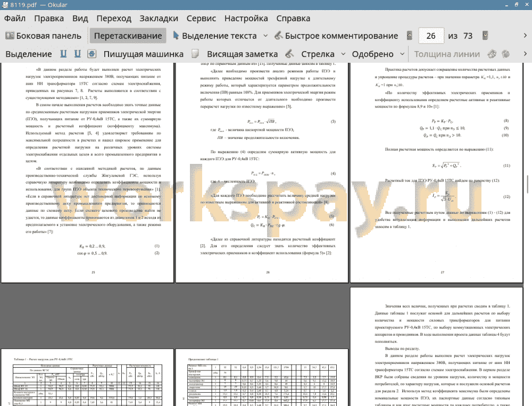Click the note page icon before Висящая заметка
532x406 pixels.
(x=195, y=54)
